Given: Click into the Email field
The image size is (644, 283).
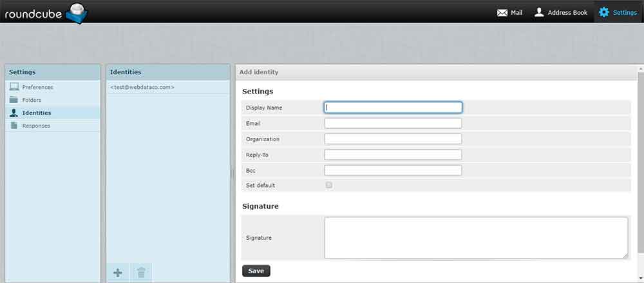Looking at the screenshot, I should pos(393,123).
